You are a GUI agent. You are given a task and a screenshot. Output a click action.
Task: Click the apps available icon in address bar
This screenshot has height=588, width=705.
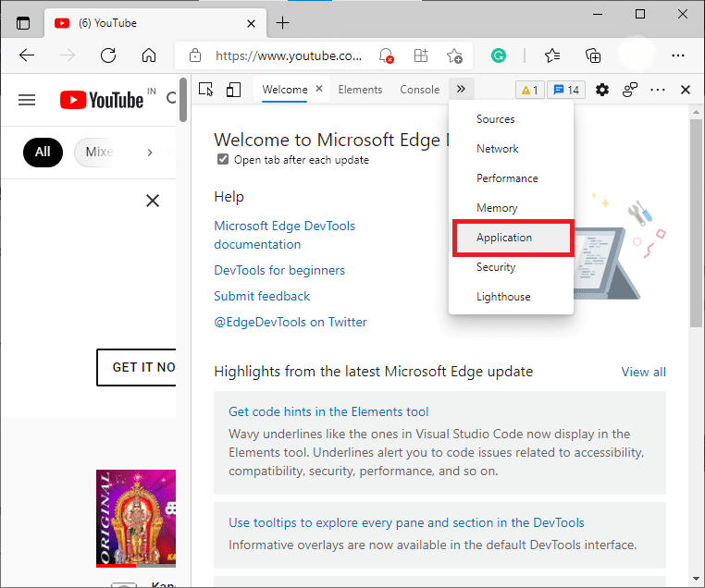coord(421,55)
